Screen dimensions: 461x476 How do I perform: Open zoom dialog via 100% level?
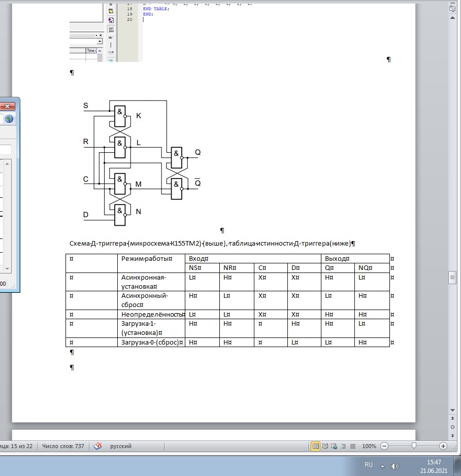coord(369,446)
